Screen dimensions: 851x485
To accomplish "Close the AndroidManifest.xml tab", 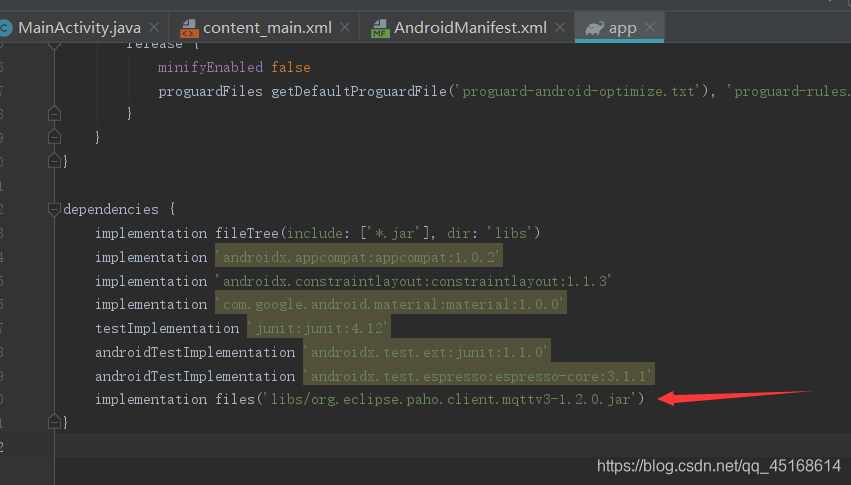I will 560,27.
